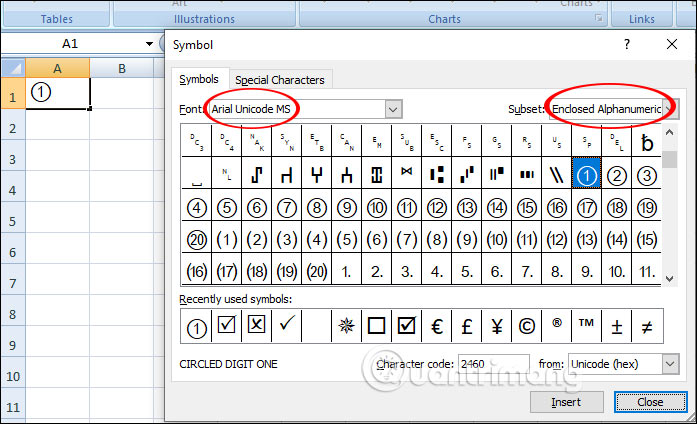
Task: Select the plain check mark recent symbol
Action: tap(287, 325)
